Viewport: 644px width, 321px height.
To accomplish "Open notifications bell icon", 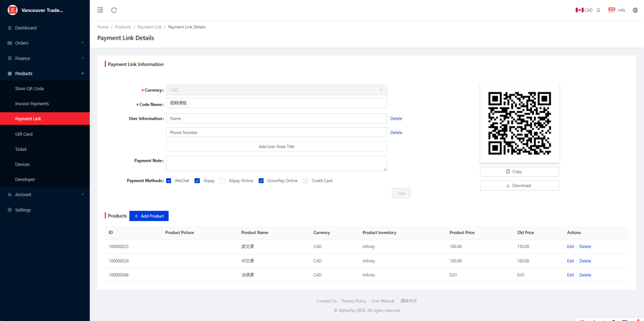I will tap(598, 10).
